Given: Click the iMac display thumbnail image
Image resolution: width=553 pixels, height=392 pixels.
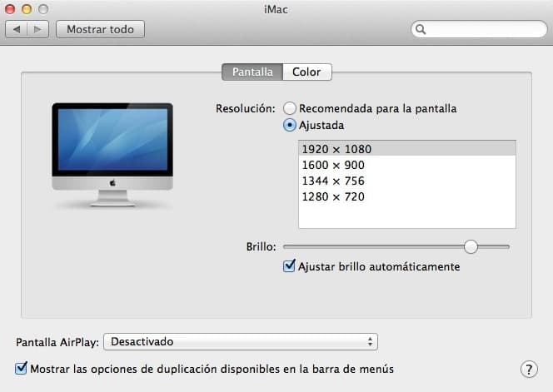Looking at the screenshot, I should pos(112,155).
